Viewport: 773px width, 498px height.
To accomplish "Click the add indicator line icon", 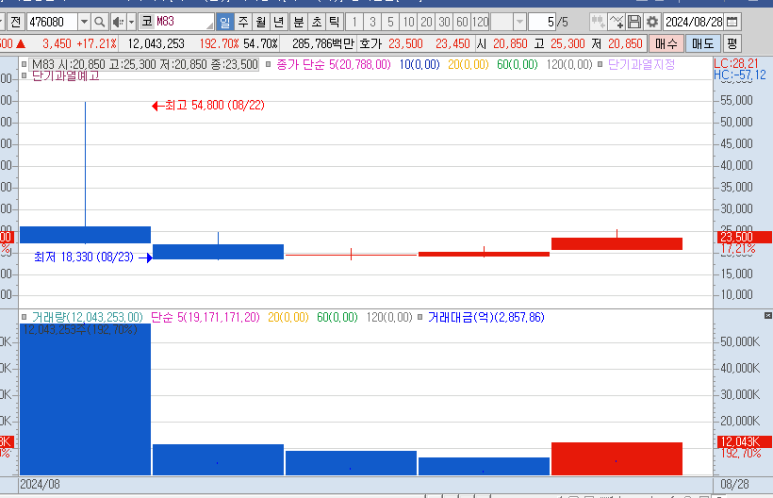I will (x=616, y=21).
